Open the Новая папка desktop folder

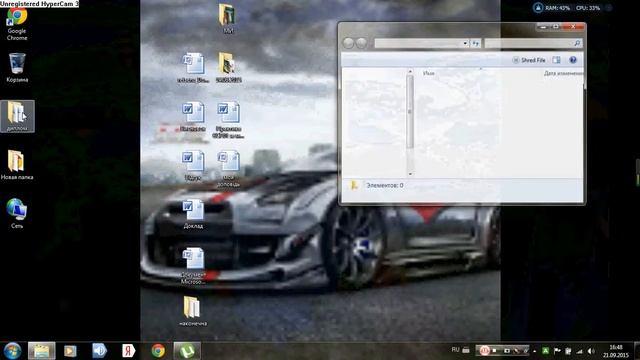(x=17, y=165)
